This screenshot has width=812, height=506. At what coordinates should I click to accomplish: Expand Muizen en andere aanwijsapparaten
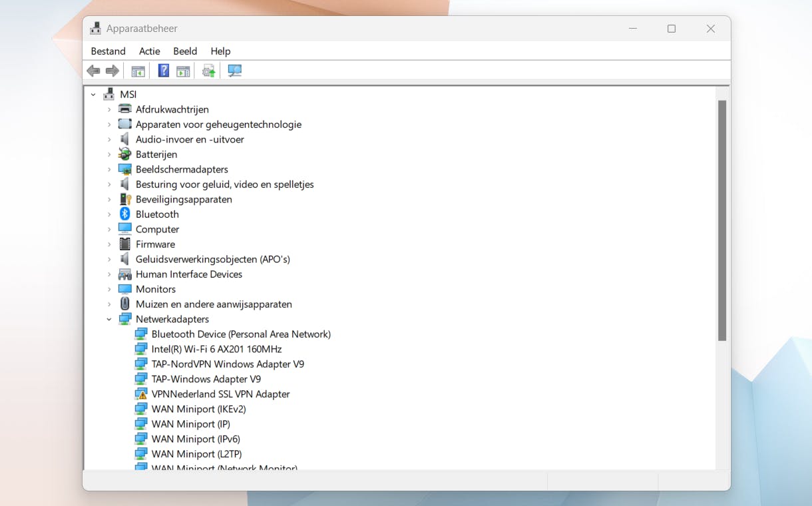pos(109,304)
